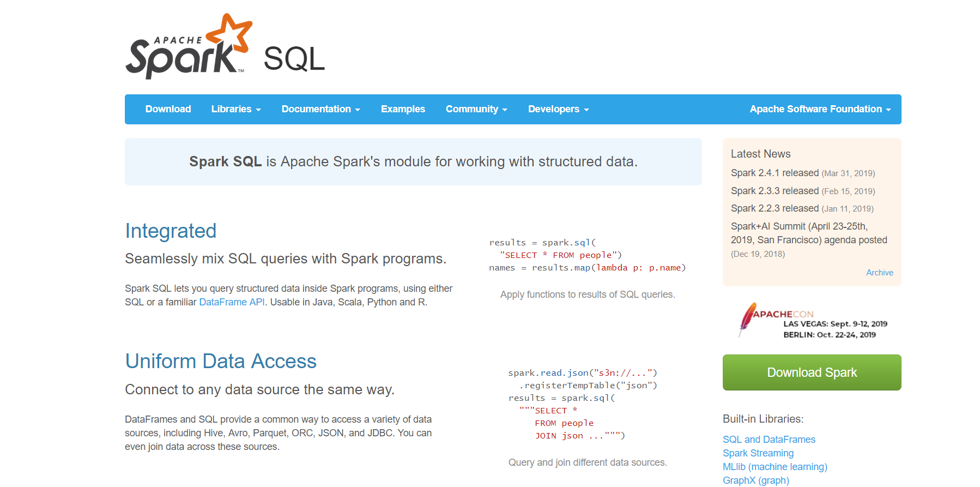Click the ApacheCon banner image
This screenshot has width=980, height=487.
[x=812, y=320]
